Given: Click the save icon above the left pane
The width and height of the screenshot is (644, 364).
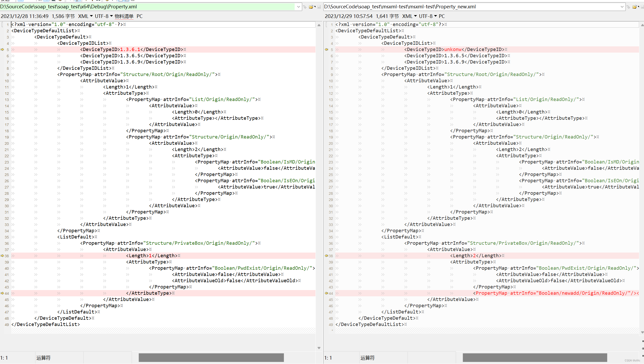Looking at the screenshot, I should pyautogui.click(x=319, y=7).
